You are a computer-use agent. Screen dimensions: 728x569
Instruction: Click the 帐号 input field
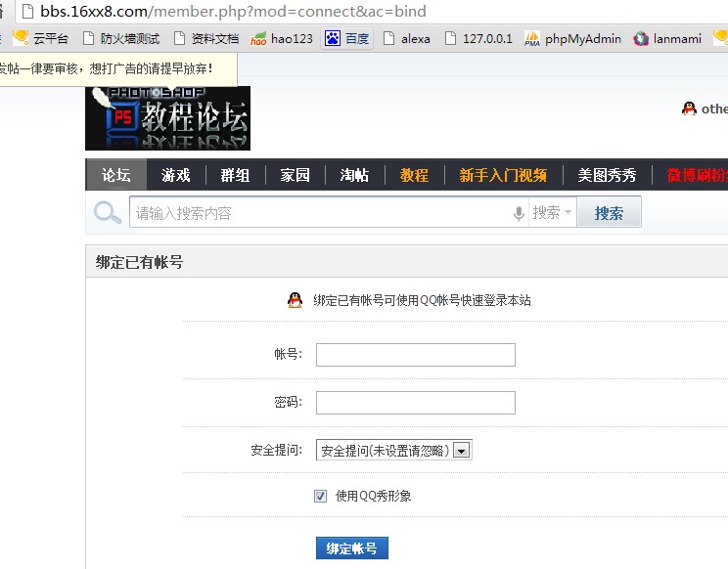pyautogui.click(x=416, y=355)
